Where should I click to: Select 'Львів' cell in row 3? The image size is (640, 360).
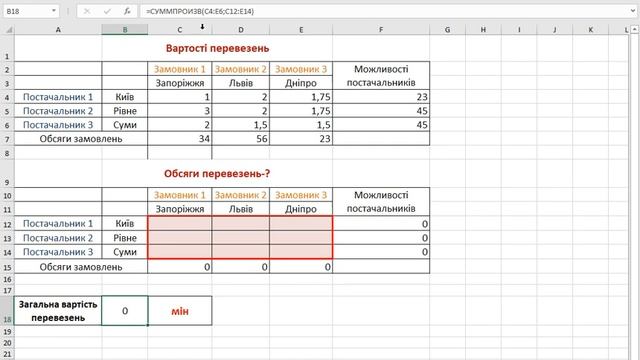(241, 83)
